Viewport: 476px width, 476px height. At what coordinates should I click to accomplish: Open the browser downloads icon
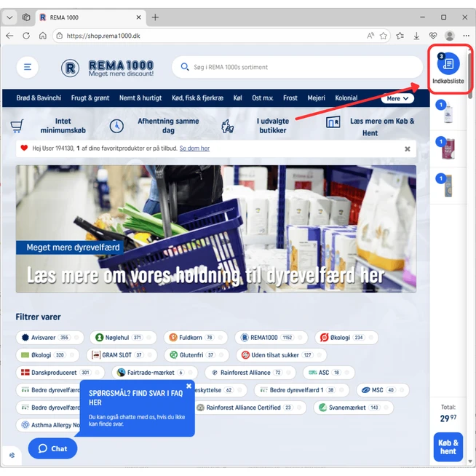417,36
